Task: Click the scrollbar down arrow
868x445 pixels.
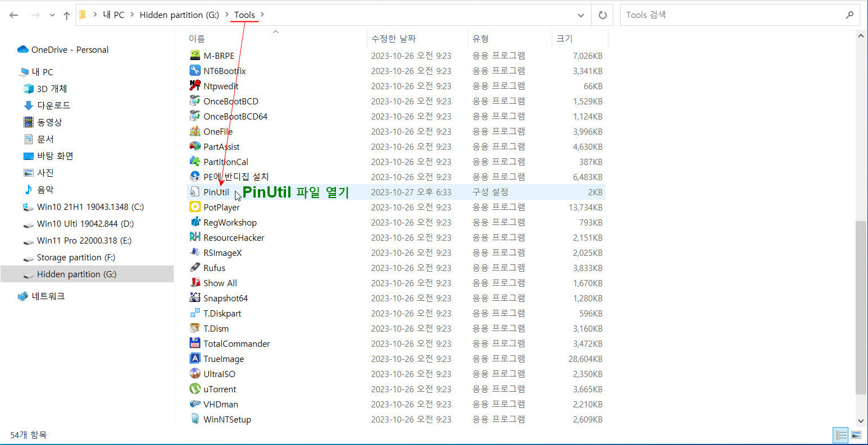Action: [x=861, y=421]
